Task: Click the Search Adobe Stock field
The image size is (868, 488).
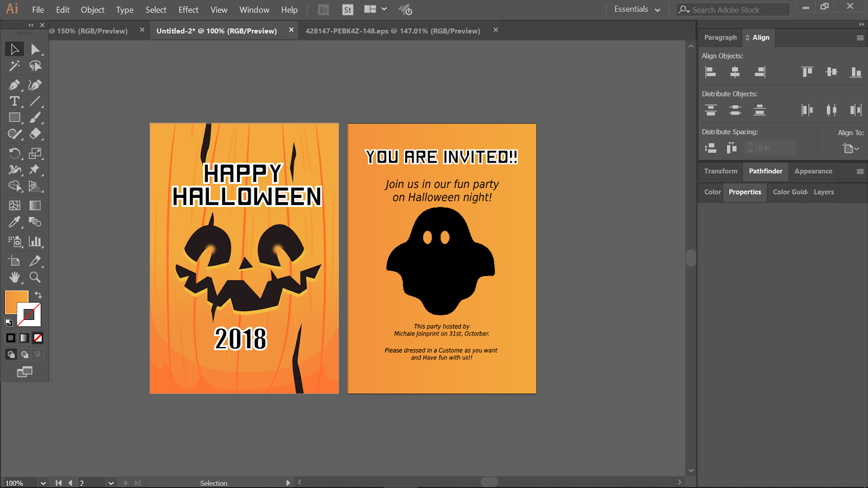Action: (x=733, y=10)
